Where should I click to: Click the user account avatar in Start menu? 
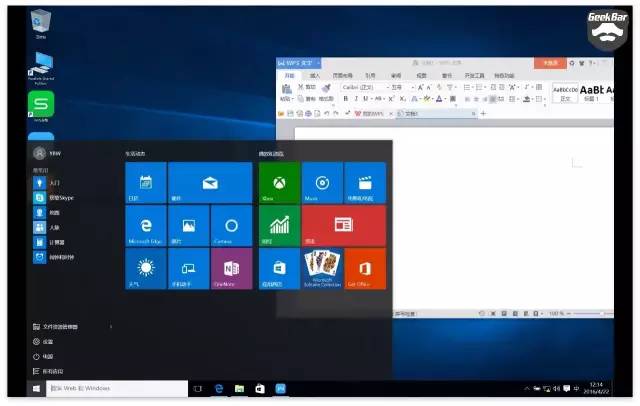pos(40,153)
